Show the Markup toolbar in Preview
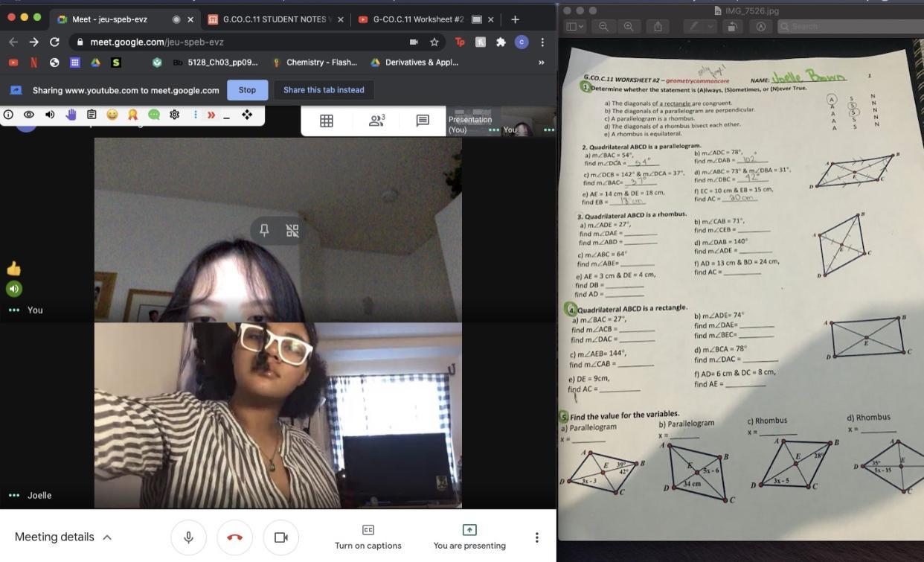924x562 pixels. [x=760, y=26]
